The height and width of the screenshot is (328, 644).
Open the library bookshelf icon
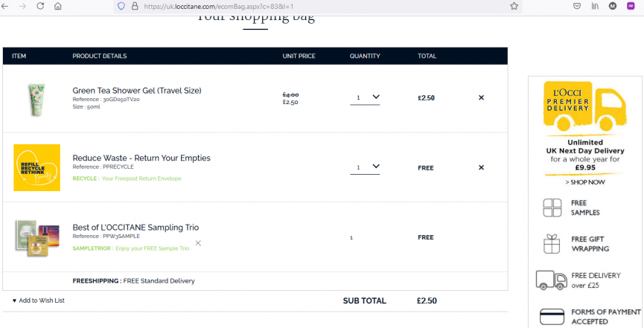pyautogui.click(x=595, y=6)
